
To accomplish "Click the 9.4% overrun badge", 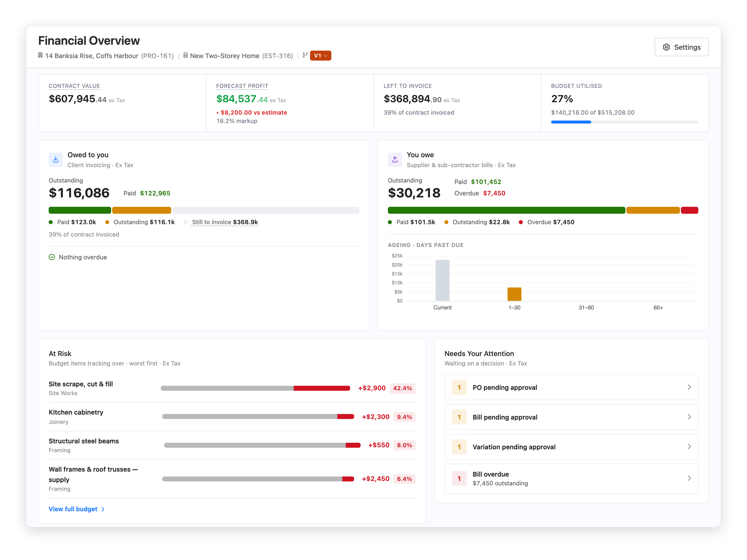I will [404, 417].
